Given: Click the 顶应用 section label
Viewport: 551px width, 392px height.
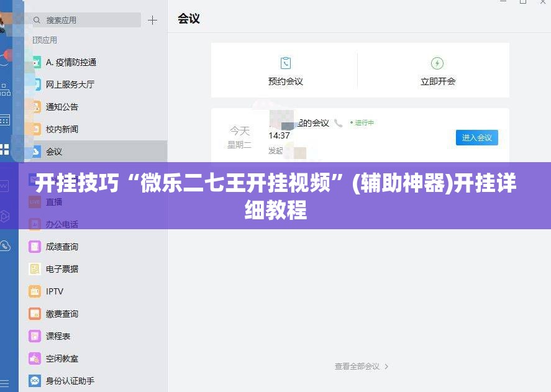Looking at the screenshot, I should [45, 40].
